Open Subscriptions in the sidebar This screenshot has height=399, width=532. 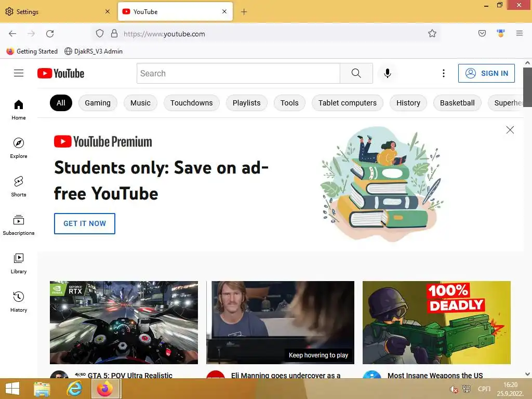(19, 225)
